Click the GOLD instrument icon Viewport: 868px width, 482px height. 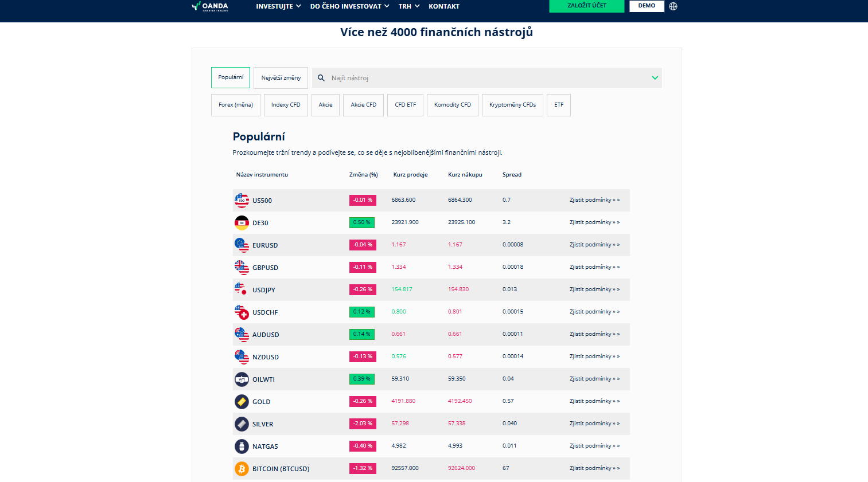click(x=242, y=402)
